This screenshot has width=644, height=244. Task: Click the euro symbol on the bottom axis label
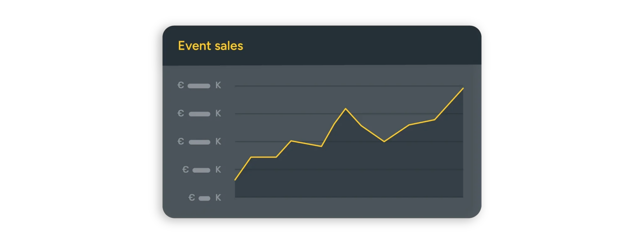192,197
